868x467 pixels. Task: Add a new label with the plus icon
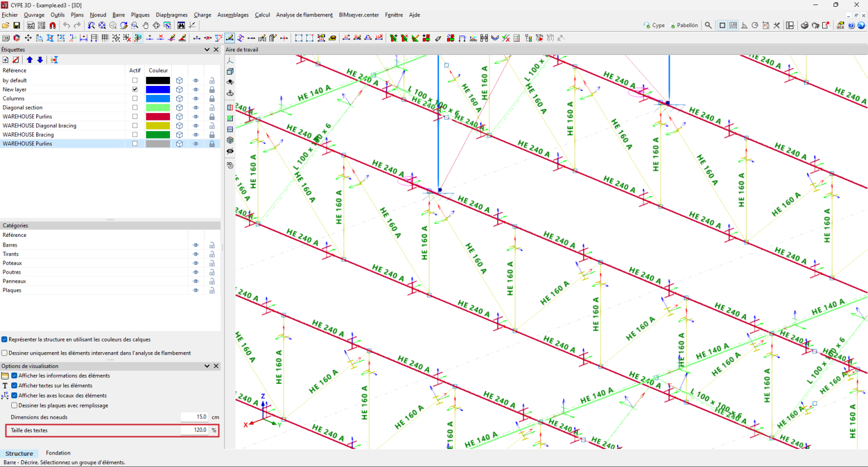tap(6, 60)
